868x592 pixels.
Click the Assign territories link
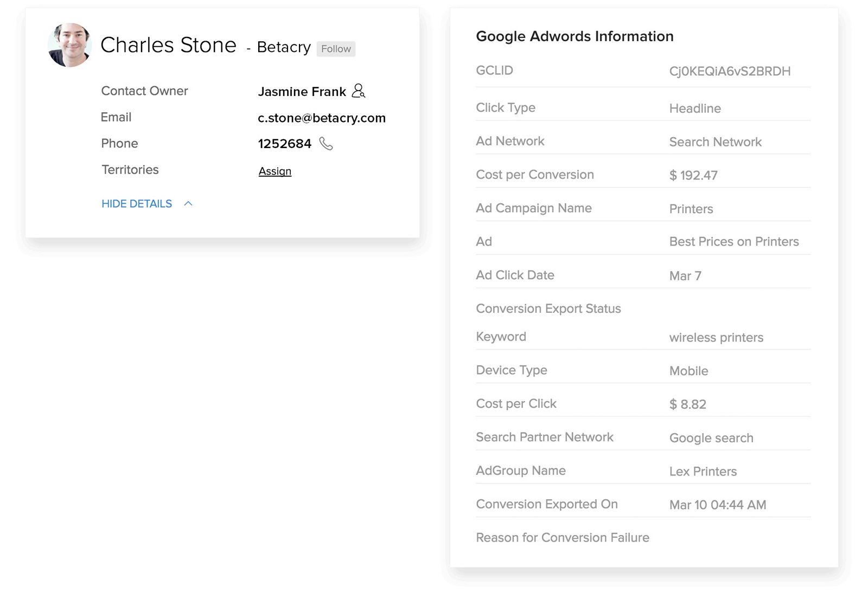click(275, 171)
